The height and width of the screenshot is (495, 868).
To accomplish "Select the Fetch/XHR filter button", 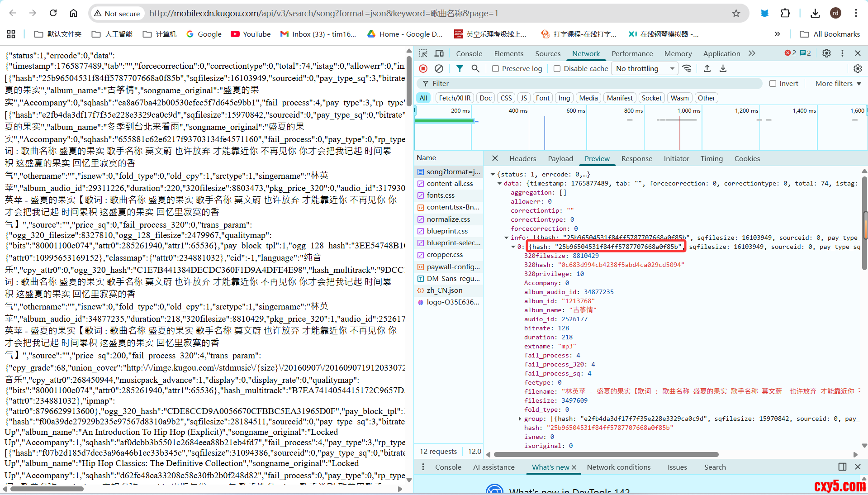I will pos(455,98).
